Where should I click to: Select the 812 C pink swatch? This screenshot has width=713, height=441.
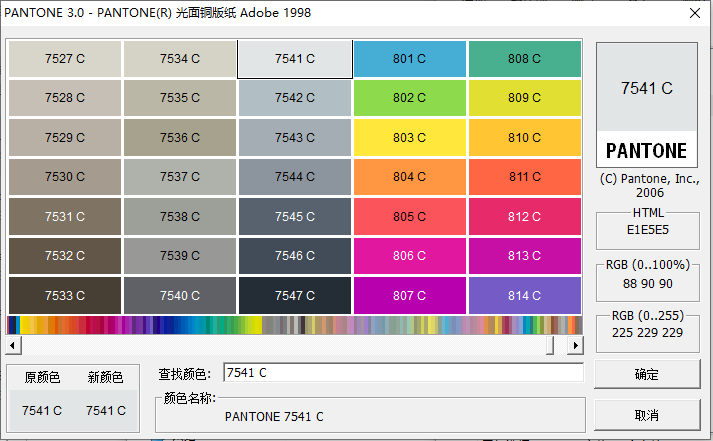coord(525,217)
